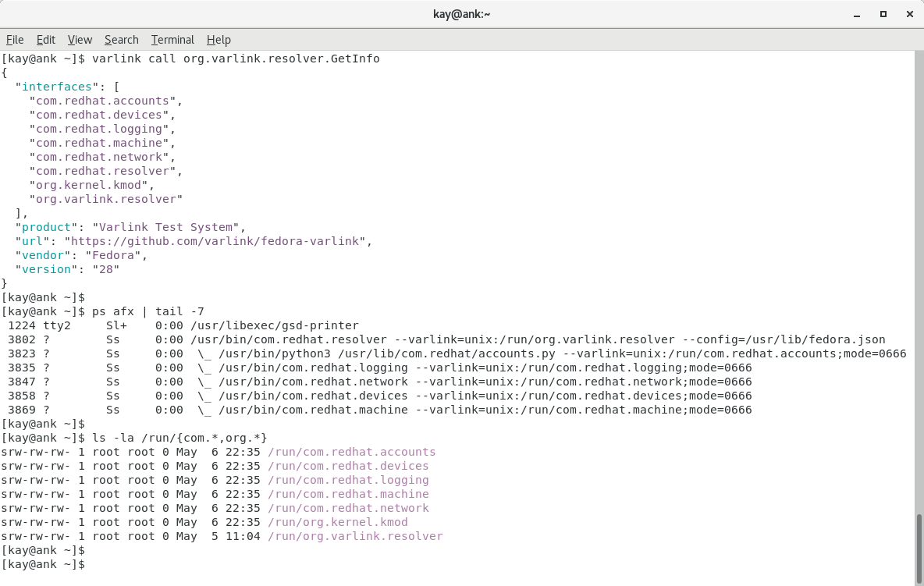Maximize the kay@ank terminal window
Screen dimensions: 924x586
click(883, 14)
